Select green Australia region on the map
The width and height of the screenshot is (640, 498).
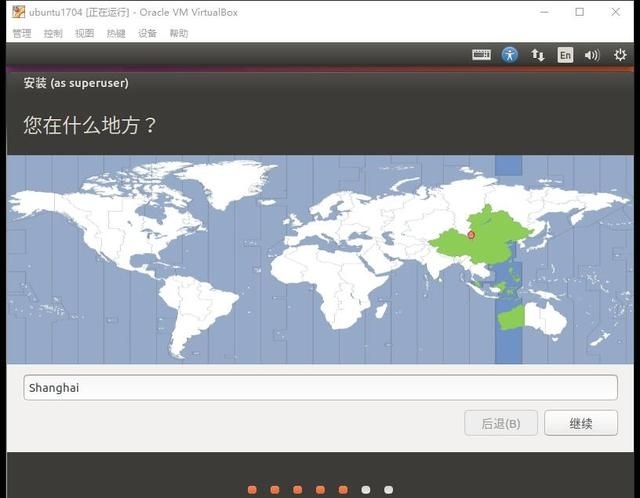coord(511,318)
